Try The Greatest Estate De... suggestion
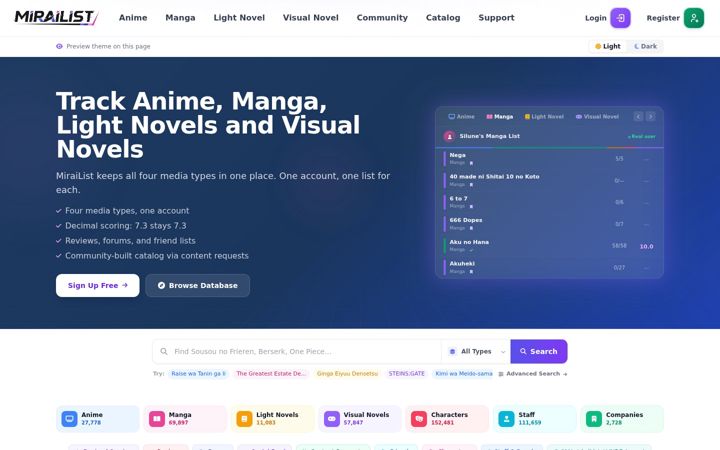Screen dimensions: 720x450 click(x=270, y=374)
